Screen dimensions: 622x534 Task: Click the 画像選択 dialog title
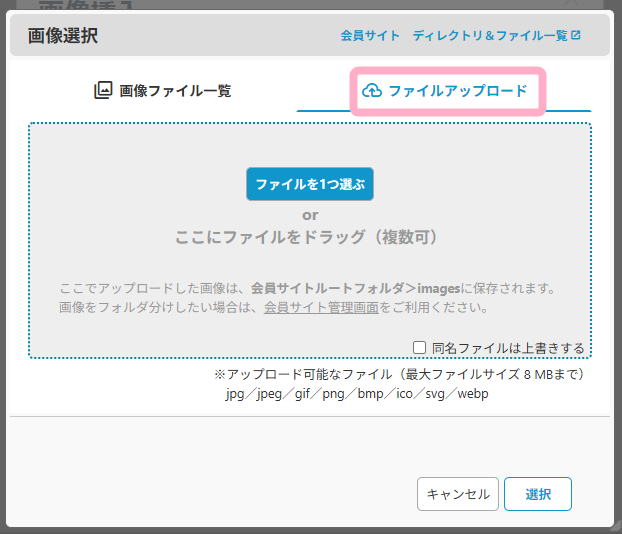pyautogui.click(x=63, y=36)
